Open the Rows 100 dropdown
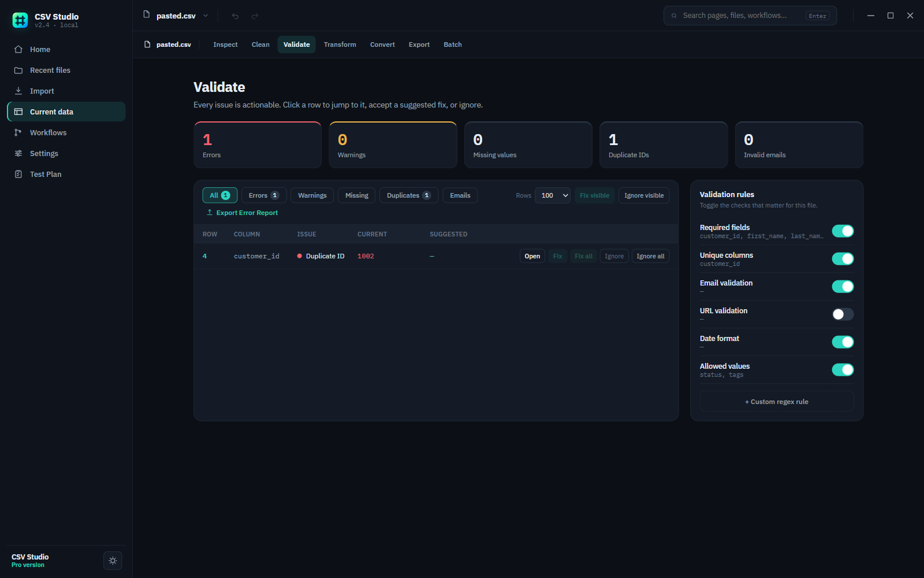 point(553,195)
